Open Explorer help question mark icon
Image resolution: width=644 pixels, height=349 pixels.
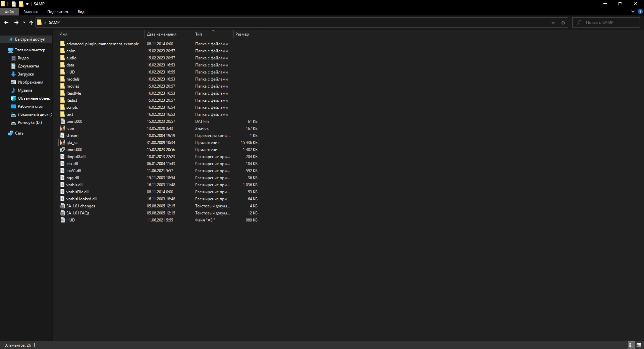pyautogui.click(x=640, y=11)
